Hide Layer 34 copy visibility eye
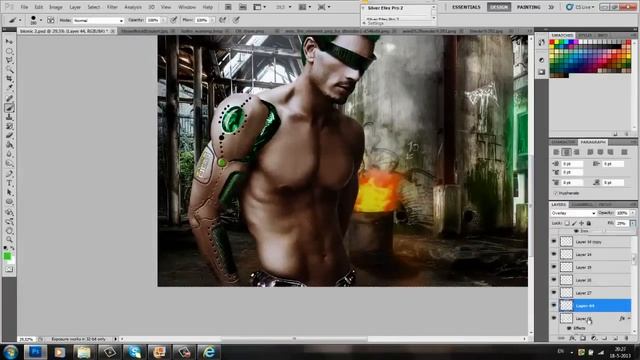Screen dimensions: 640x360 pyautogui.click(x=554, y=242)
